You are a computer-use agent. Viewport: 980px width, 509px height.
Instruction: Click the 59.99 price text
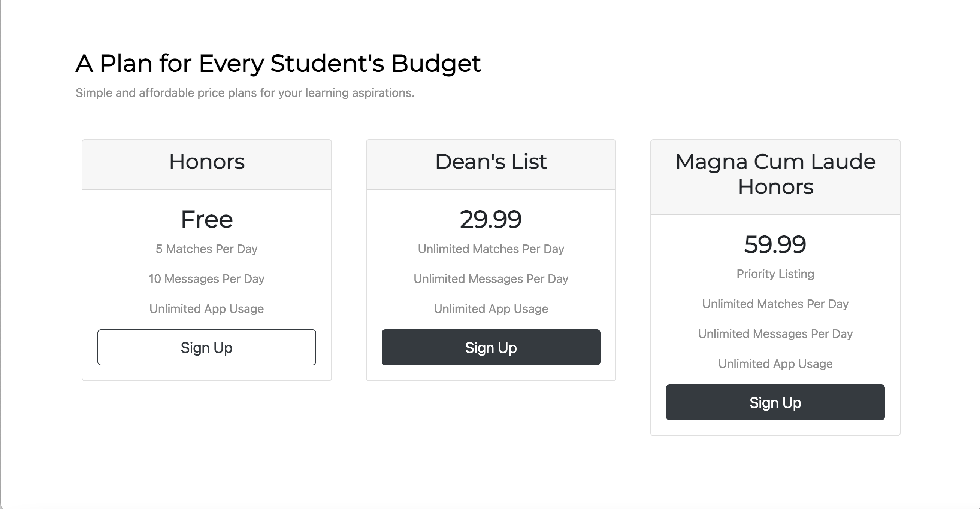775,244
